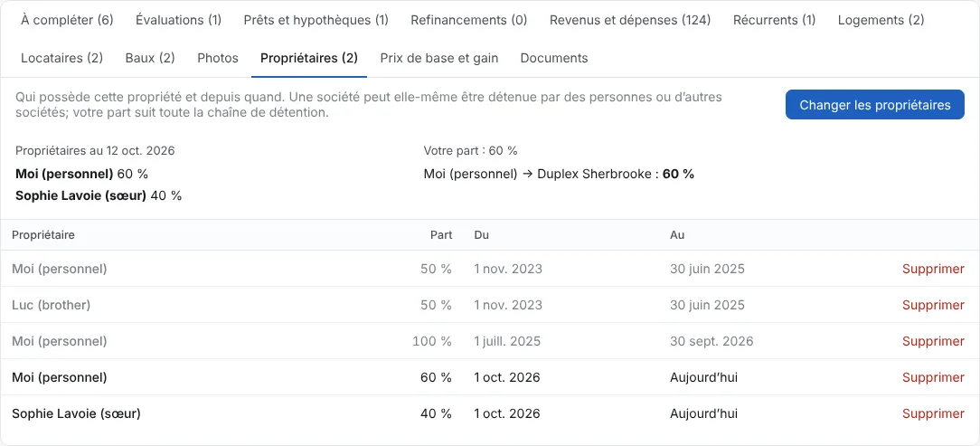Screen dimensions: 980x446
Task: Open the À compléter (6) tab
Action: (67, 20)
